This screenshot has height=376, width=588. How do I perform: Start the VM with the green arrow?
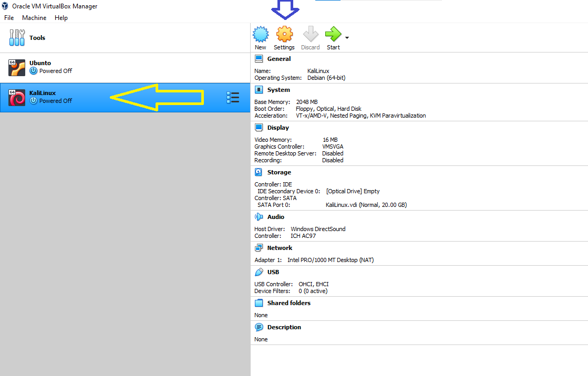coord(333,34)
